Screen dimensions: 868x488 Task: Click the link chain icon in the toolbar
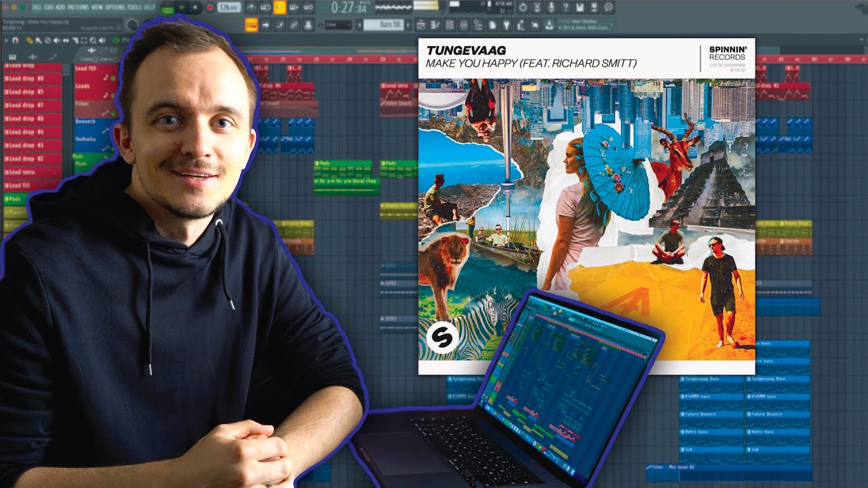[x=294, y=24]
